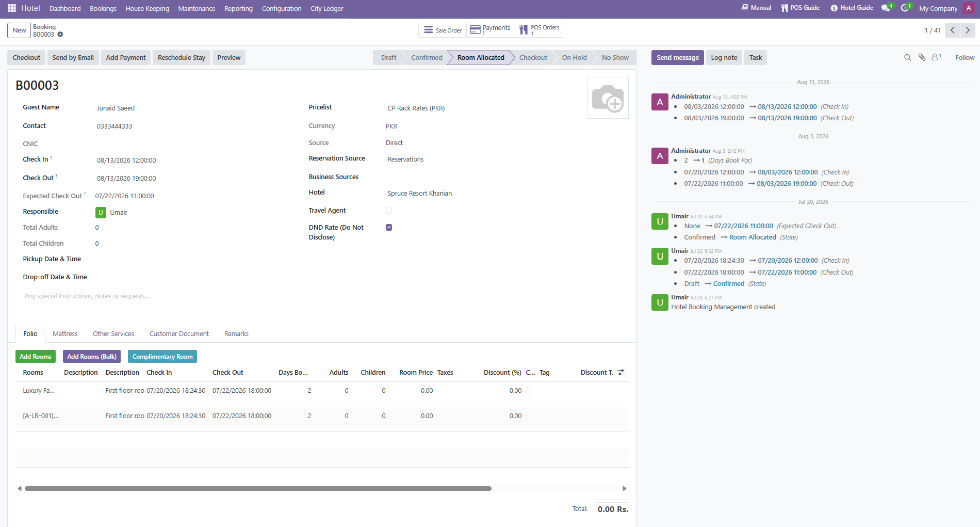This screenshot has height=527, width=980.
Task: Search messages in chatter magnifier icon
Action: click(907, 58)
